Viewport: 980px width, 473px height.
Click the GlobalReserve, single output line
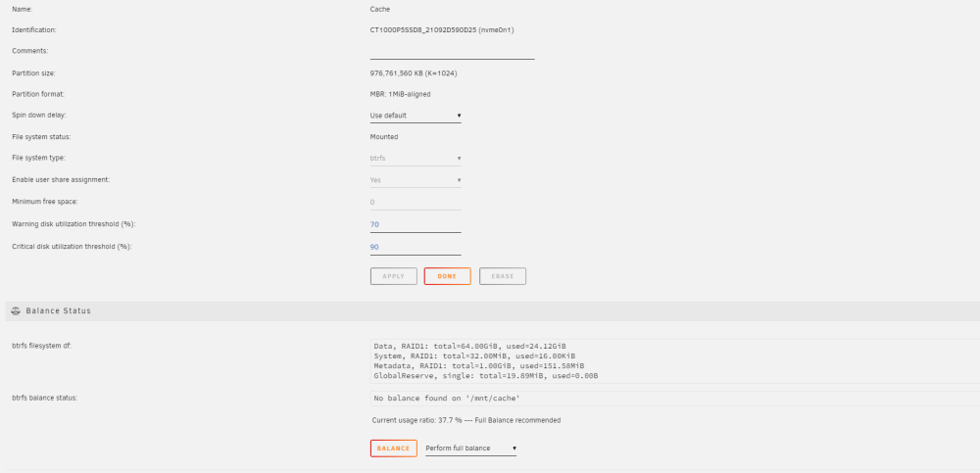486,376
